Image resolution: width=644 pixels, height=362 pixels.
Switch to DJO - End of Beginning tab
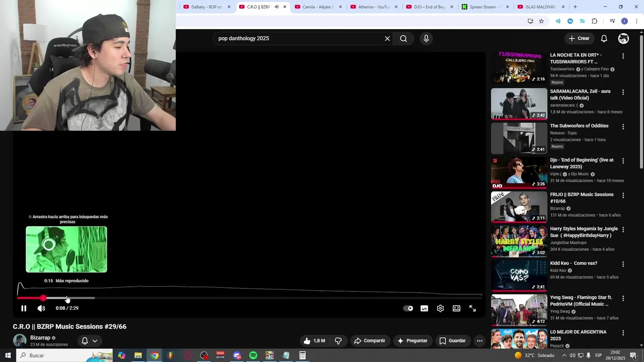[x=430, y=7]
